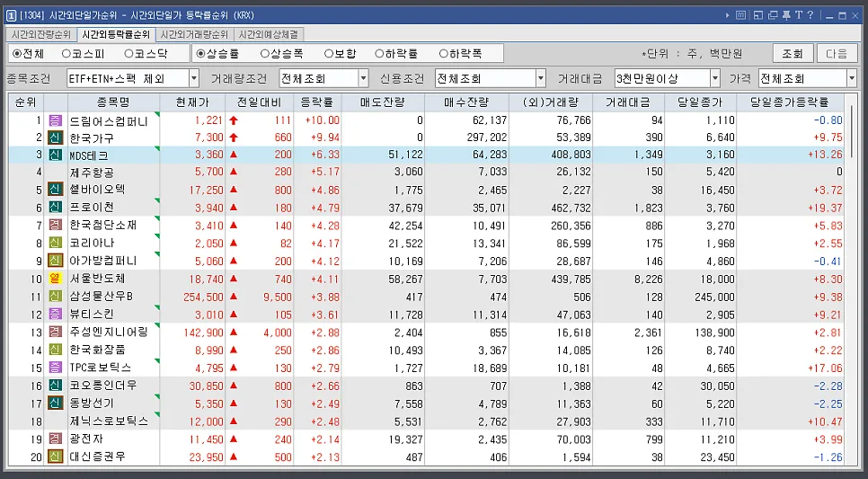The image size is (868, 479).
Task: Pin the window with the pushpin icon
Action: pyautogui.click(x=786, y=15)
